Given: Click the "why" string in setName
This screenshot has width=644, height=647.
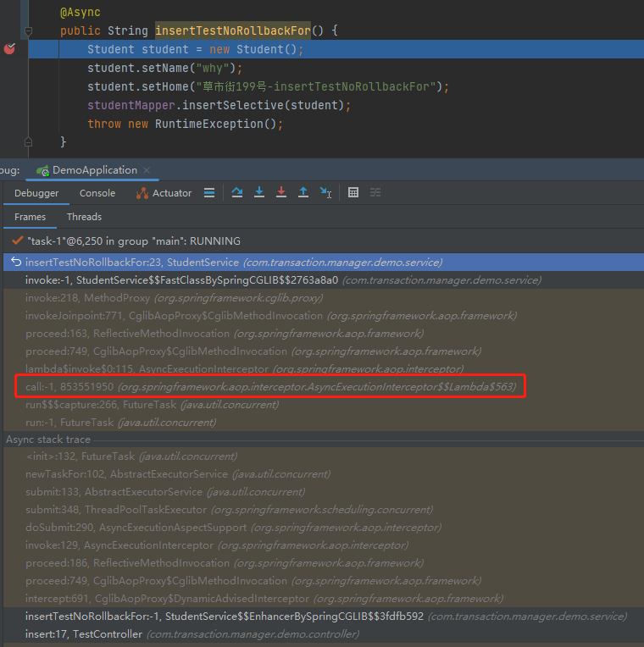Looking at the screenshot, I should coord(212,68).
